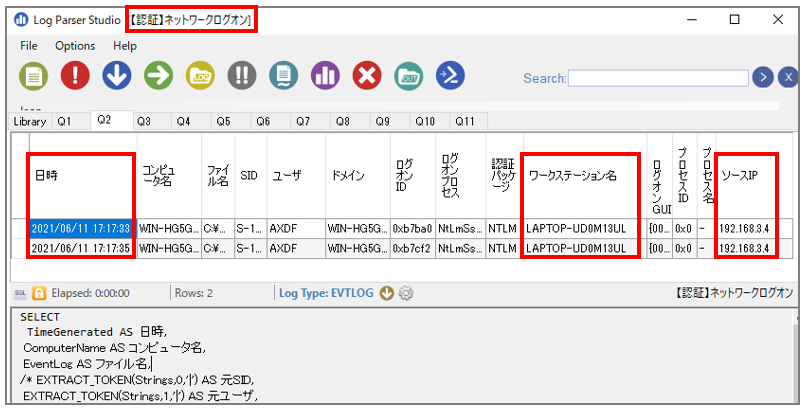The width and height of the screenshot is (806, 410).
Task: Open the Help menu
Action: click(125, 46)
